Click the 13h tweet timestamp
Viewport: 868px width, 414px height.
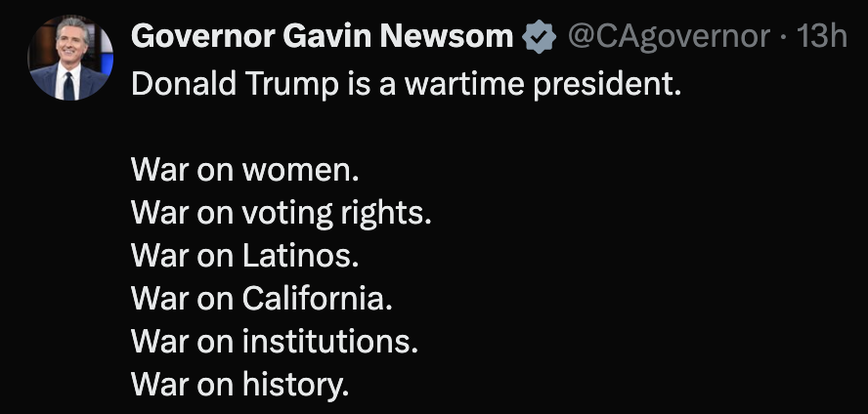click(x=823, y=37)
